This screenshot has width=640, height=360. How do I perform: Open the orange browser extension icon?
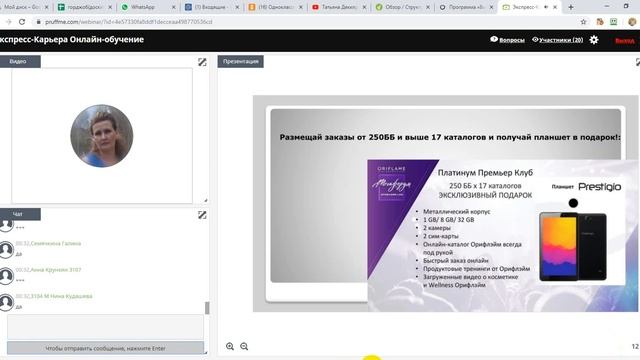click(600, 22)
